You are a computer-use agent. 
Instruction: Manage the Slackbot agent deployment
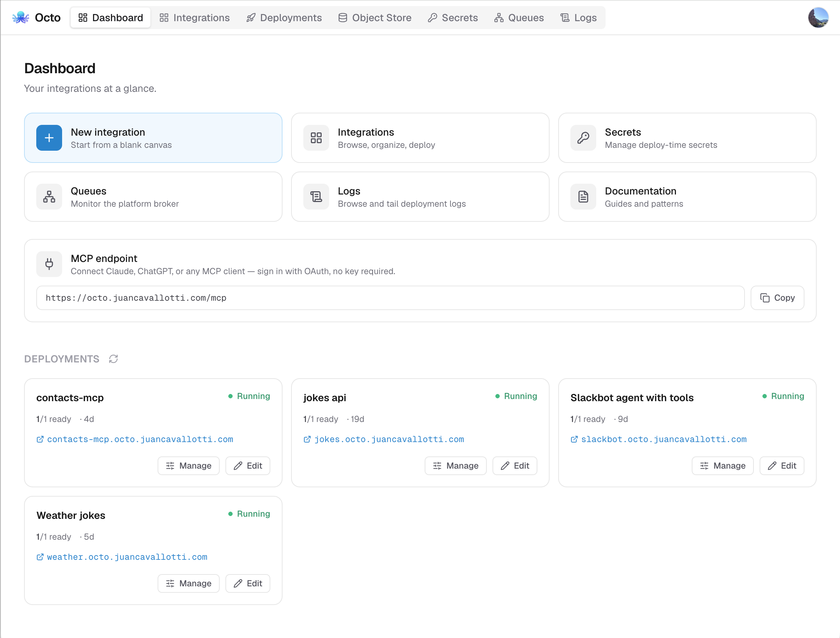(723, 466)
